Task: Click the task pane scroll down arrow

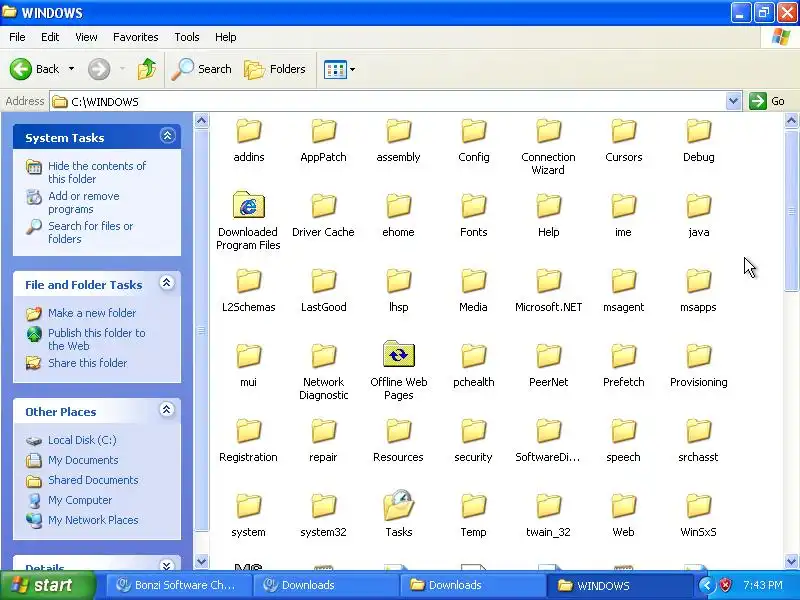Action: pyautogui.click(x=202, y=561)
